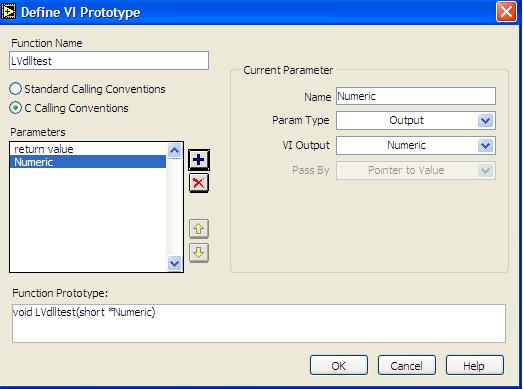Click the Cancel button
The height and width of the screenshot is (389, 523).
pos(406,366)
